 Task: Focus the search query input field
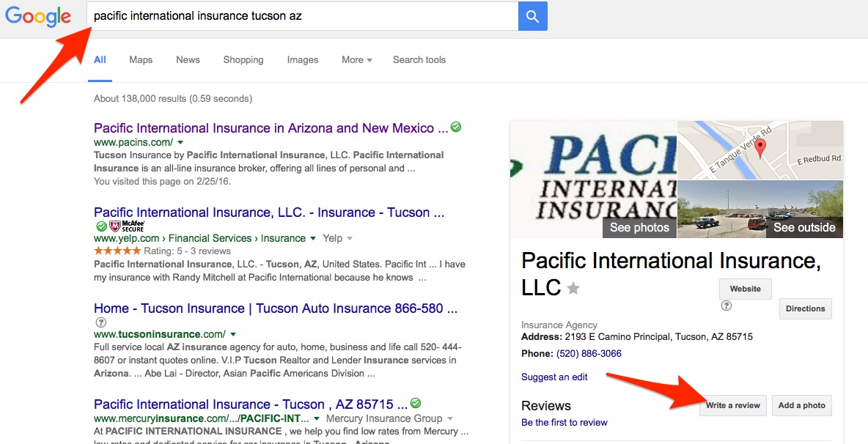[x=302, y=16]
